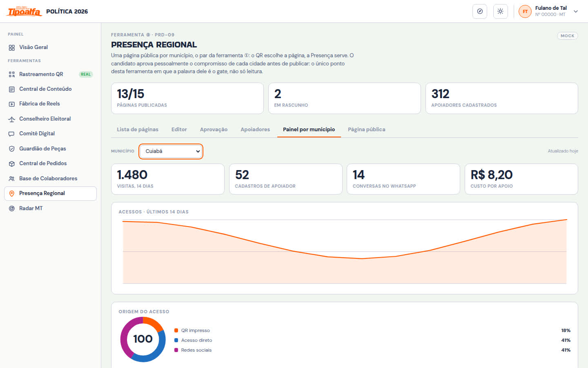Viewport: 588px width, 368px height.
Task: Click the Acesso direto 41% value
Action: (566, 340)
